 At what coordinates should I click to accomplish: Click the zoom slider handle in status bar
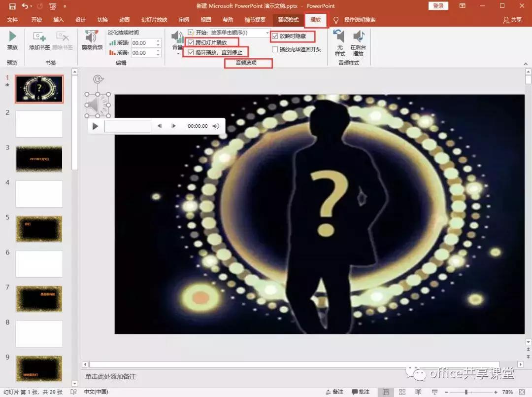pyautogui.click(x=466, y=392)
